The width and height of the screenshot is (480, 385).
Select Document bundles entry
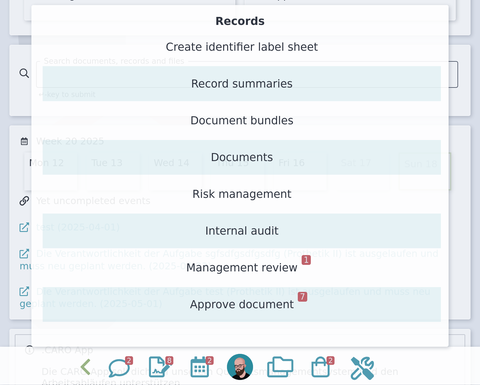(242, 120)
